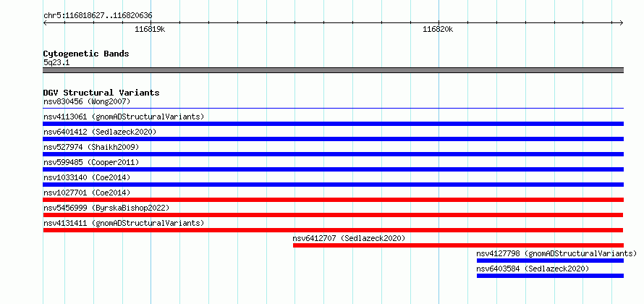This screenshot has width=644, height=304.
Task: Open nsv4131411 gnomAD variant label
Action: (x=124, y=223)
